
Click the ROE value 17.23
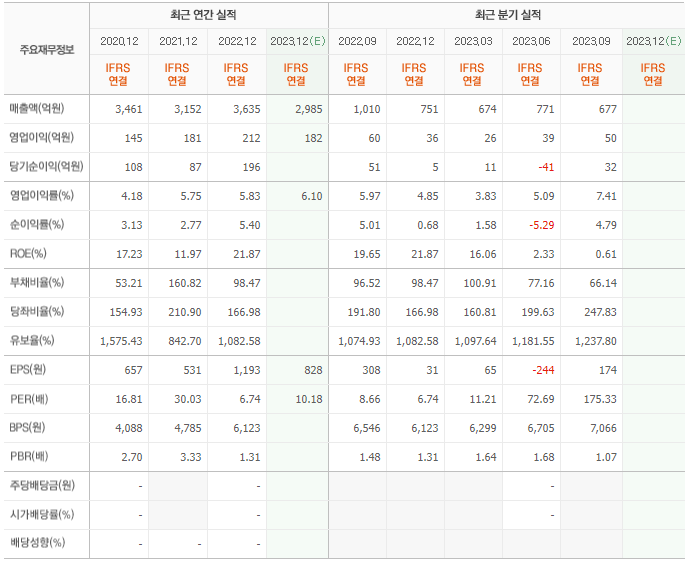[x=129, y=254]
